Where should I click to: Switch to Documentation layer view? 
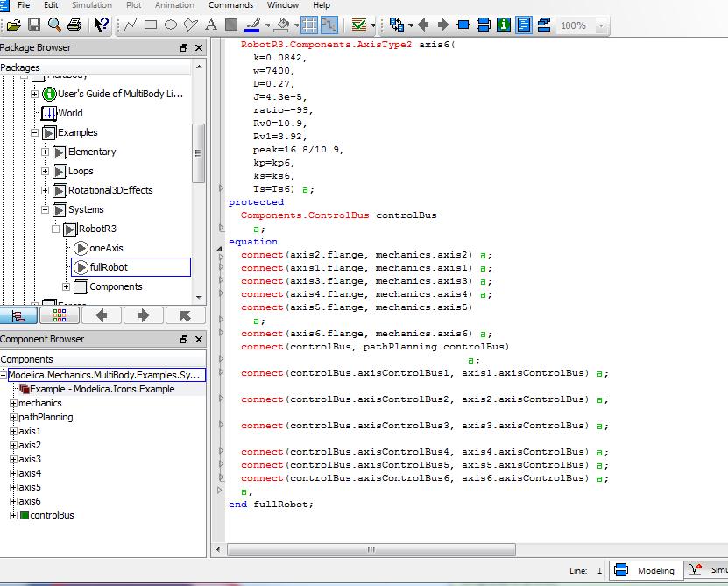[x=503, y=25]
